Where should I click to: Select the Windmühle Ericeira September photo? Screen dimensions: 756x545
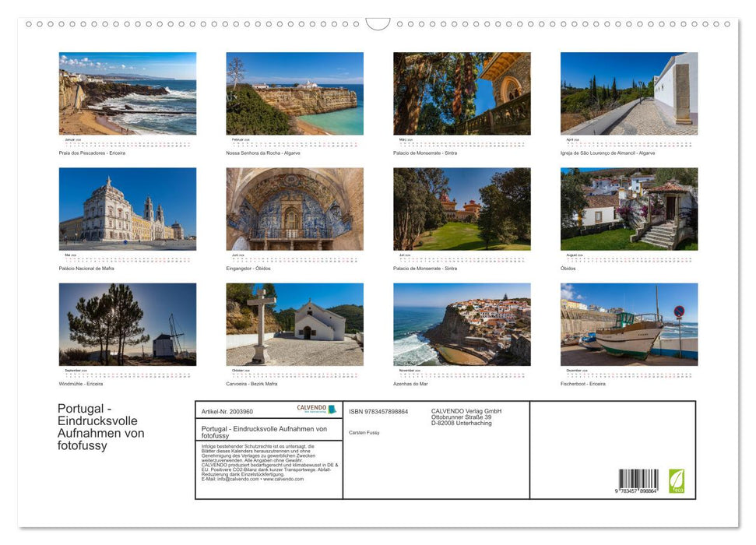coord(127,324)
